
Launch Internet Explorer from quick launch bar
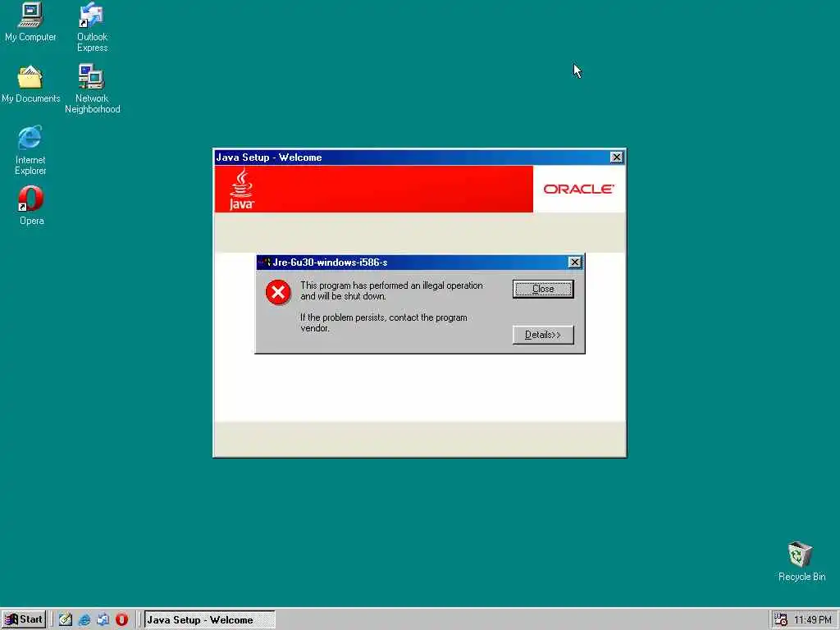[x=84, y=620]
